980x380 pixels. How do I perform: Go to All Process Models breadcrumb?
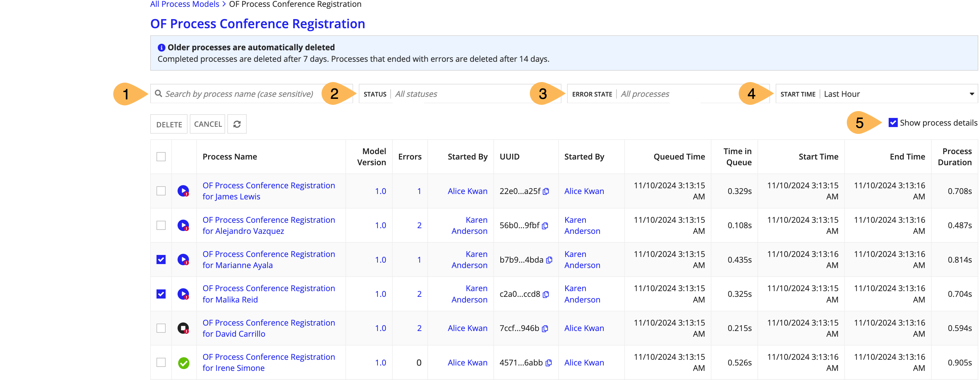point(184,4)
